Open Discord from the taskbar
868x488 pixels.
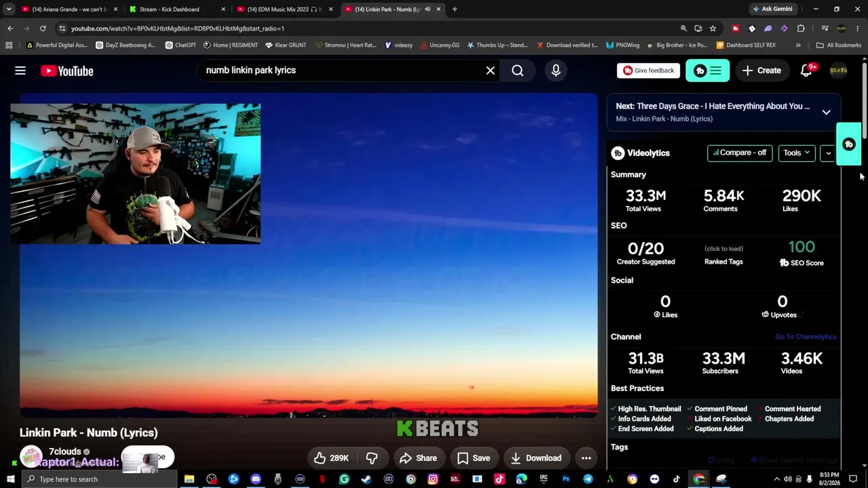(x=256, y=479)
